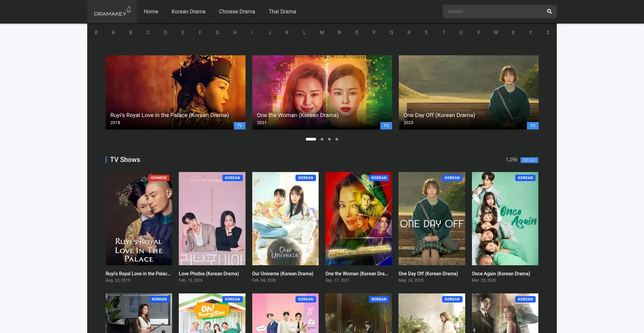
Task: Filter titles by letter R
Action: tap(409, 33)
